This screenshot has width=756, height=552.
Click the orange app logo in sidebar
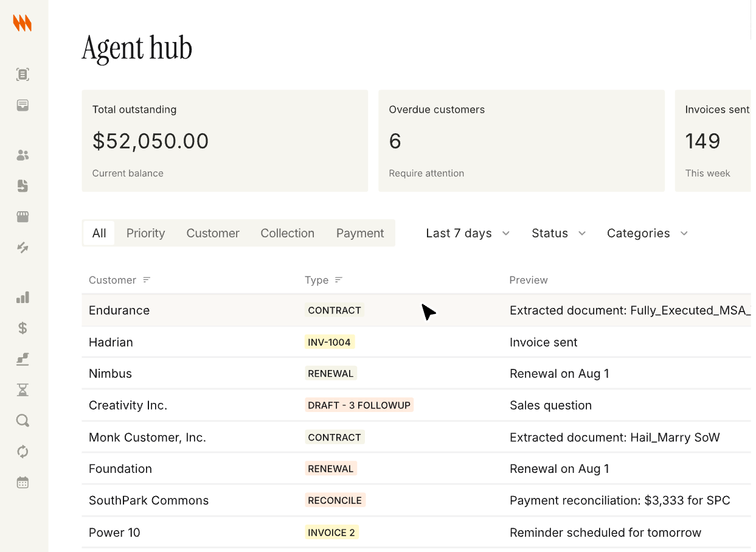click(x=23, y=23)
